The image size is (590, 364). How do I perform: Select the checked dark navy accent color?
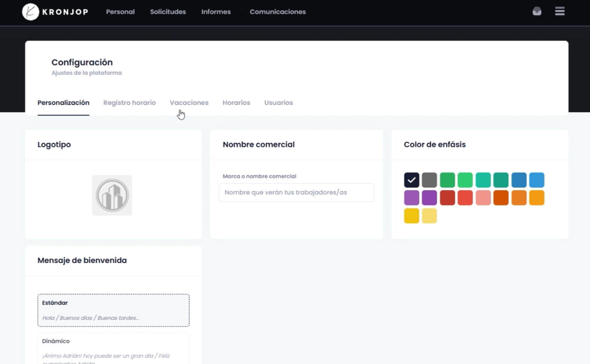point(411,180)
